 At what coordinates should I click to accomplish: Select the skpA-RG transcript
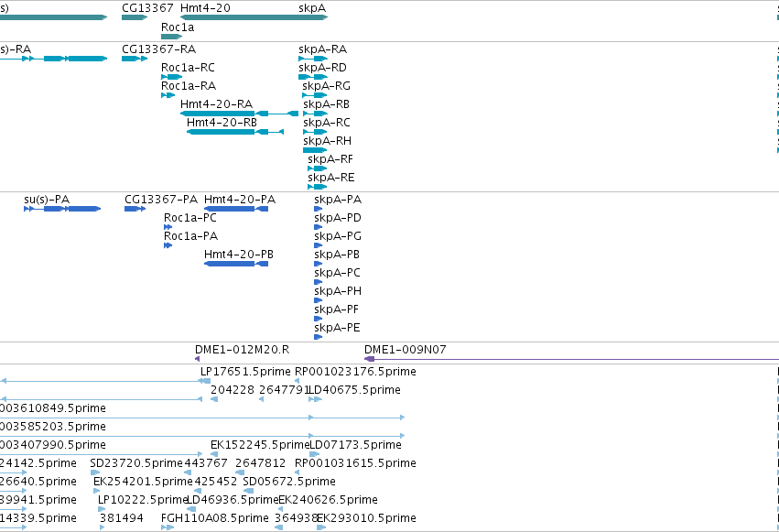(327, 86)
